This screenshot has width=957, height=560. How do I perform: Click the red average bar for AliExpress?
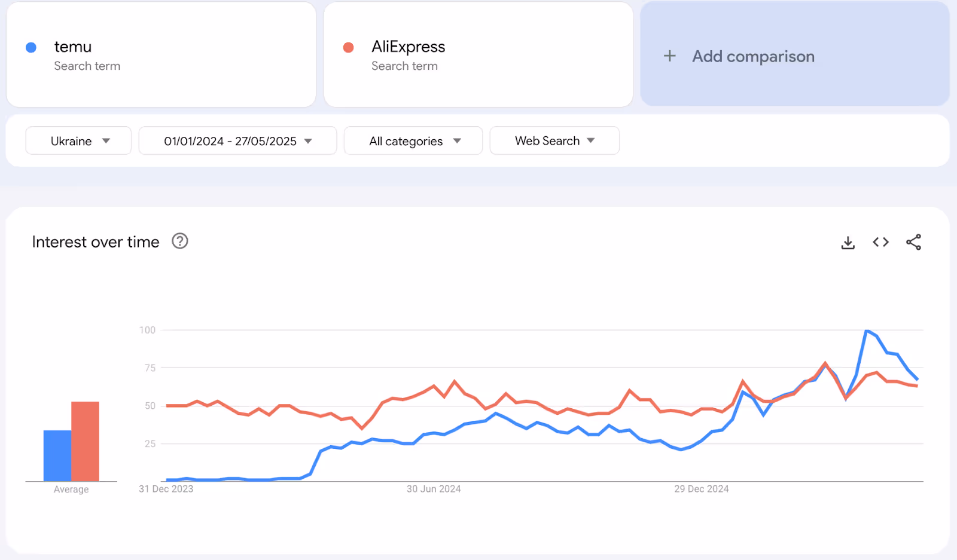click(85, 441)
